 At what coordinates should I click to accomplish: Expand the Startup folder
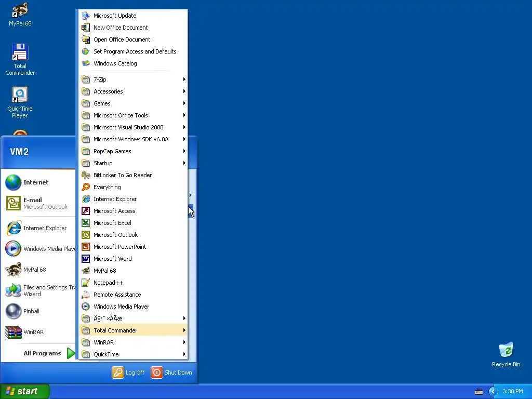pyautogui.click(x=133, y=163)
